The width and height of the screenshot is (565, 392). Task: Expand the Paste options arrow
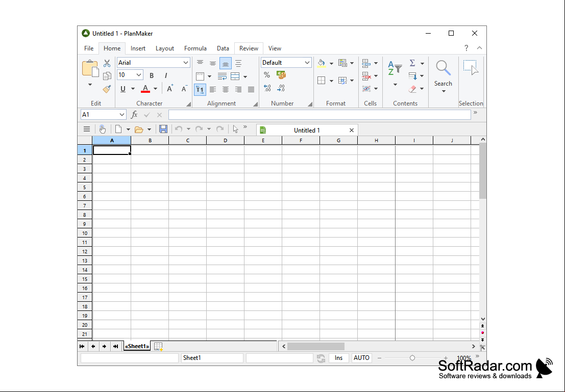tap(90, 85)
